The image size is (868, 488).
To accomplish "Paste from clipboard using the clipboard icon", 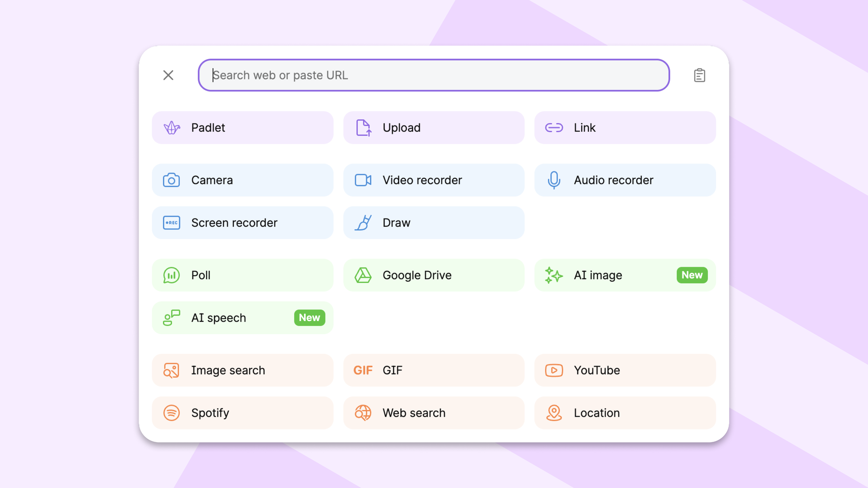I will tap(699, 75).
